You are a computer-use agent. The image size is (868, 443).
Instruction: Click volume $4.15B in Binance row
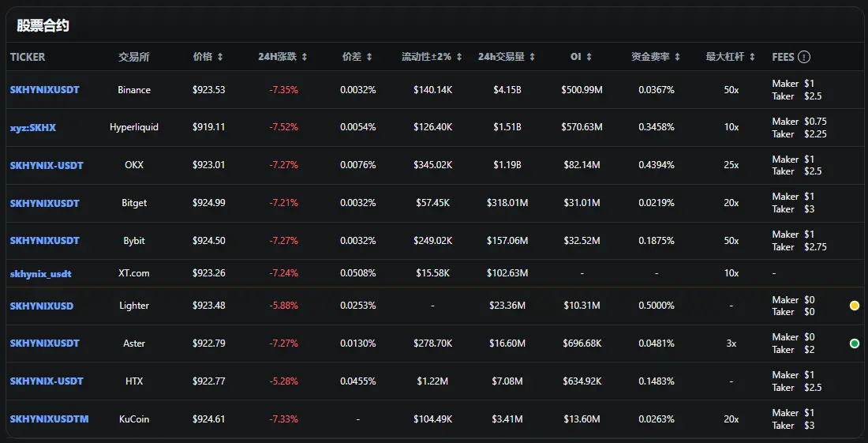507,90
